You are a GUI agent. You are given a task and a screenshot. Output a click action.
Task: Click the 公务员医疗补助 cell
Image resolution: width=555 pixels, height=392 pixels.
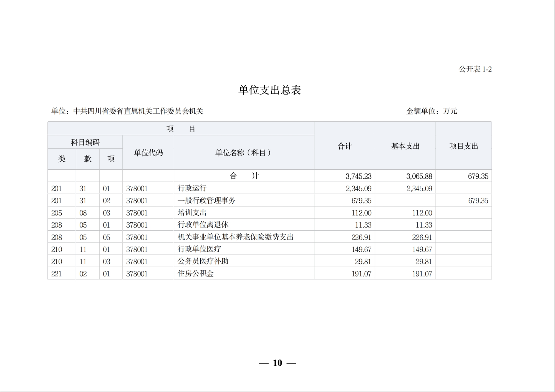click(x=203, y=261)
